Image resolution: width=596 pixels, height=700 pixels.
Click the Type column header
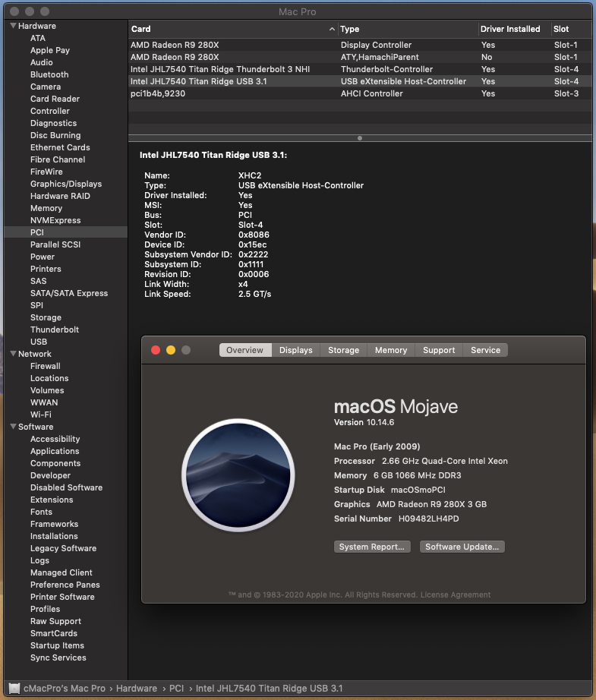pos(408,29)
